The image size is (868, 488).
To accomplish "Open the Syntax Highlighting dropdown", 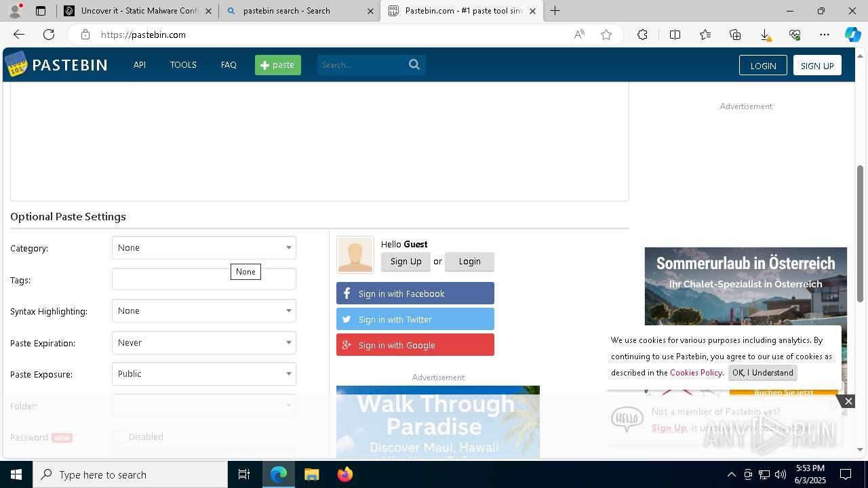I will (204, 311).
